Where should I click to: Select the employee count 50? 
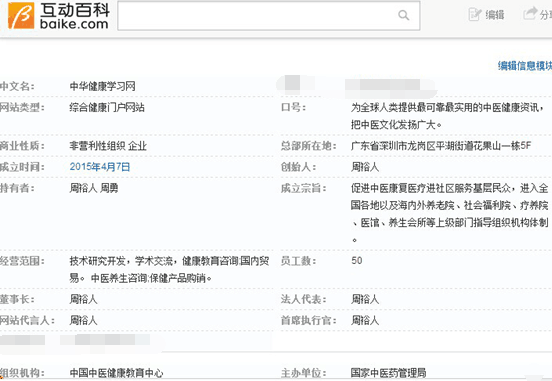click(357, 261)
